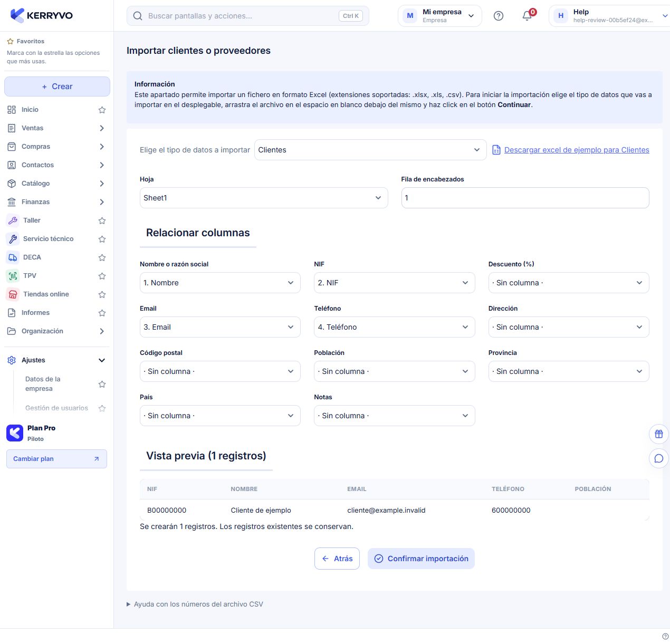Open the Descuento (%) column dropdown
The image size is (670, 644).
[x=569, y=283]
